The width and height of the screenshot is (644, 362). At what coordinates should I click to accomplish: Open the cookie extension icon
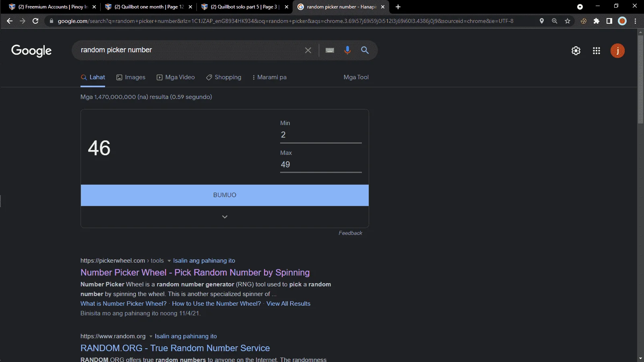[x=584, y=21]
